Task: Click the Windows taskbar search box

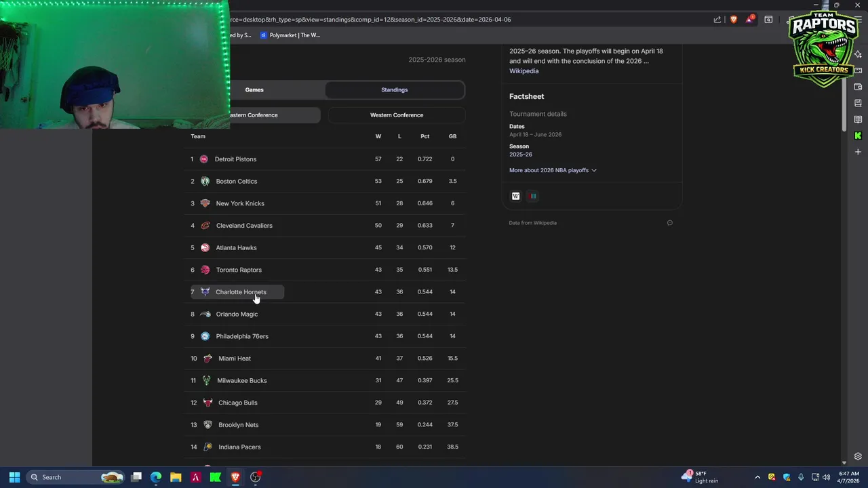Action: pyautogui.click(x=77, y=477)
